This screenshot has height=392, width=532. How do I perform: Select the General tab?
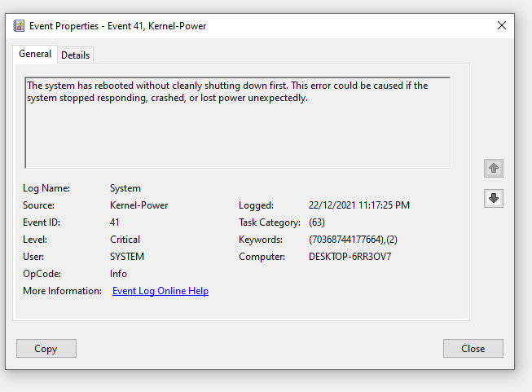point(35,54)
